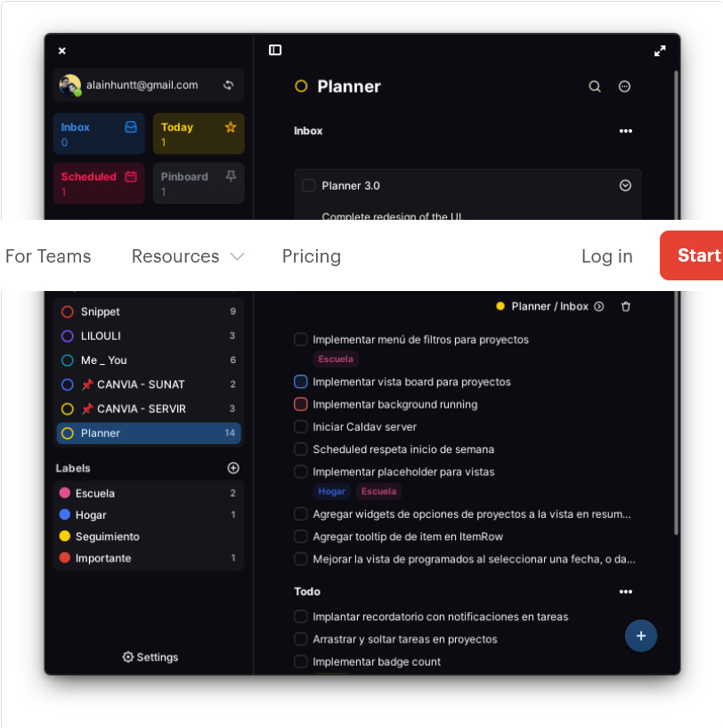
Task: Open the Todo section options menu
Action: coord(626,591)
